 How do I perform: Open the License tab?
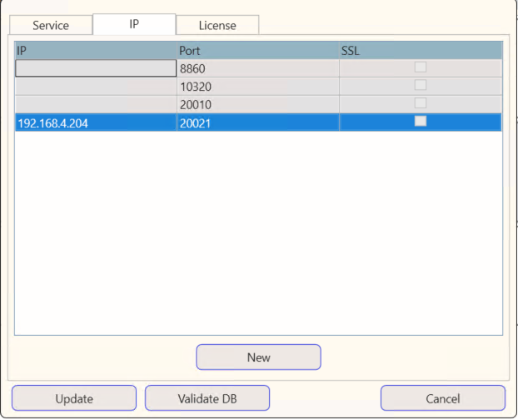[x=217, y=25]
